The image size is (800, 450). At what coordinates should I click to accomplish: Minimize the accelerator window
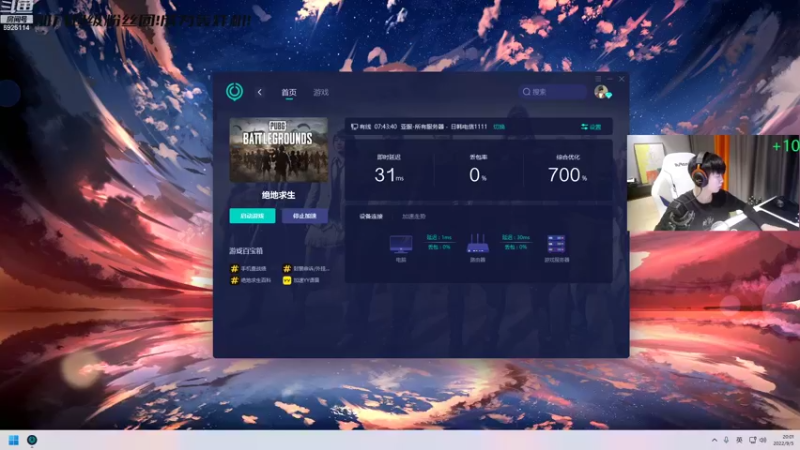pyautogui.click(x=610, y=79)
